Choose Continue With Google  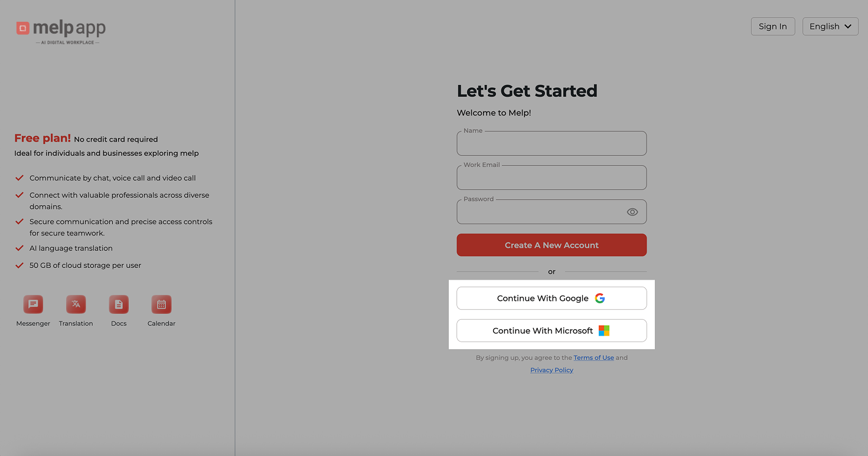coord(551,298)
